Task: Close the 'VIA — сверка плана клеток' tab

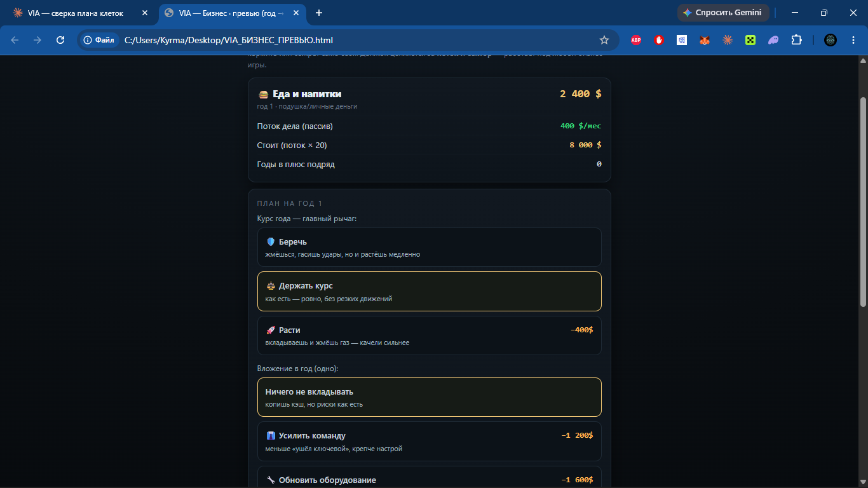Action: [x=145, y=13]
